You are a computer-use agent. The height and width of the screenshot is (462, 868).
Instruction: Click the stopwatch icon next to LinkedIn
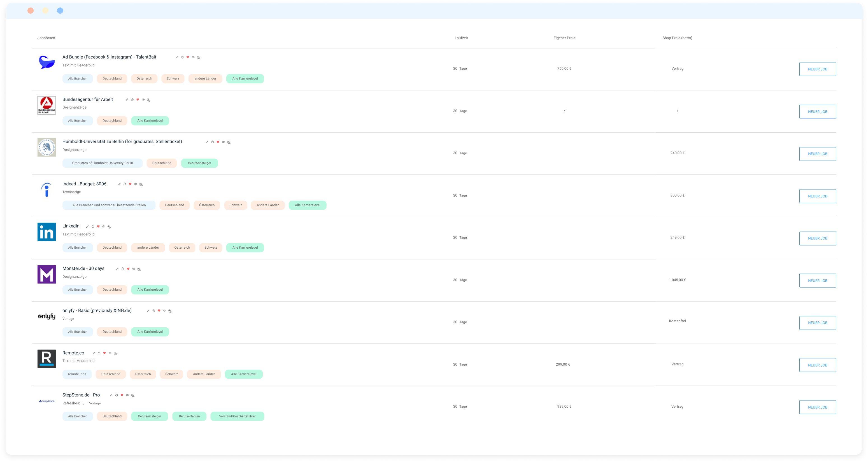click(x=93, y=227)
